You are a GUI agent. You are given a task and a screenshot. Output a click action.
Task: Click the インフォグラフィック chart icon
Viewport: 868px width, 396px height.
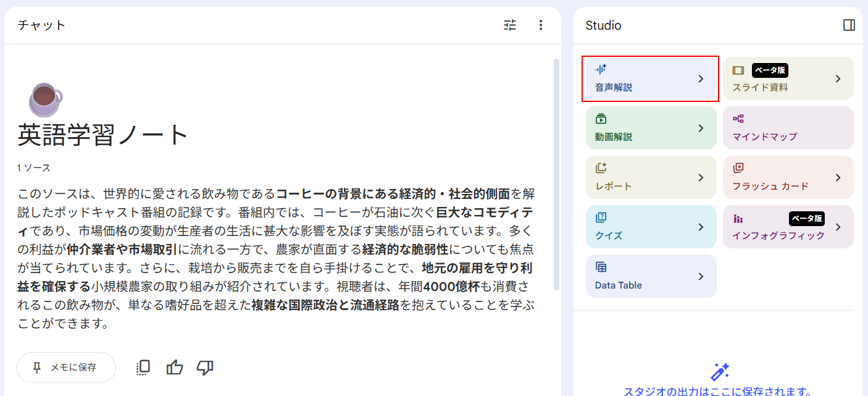click(738, 219)
